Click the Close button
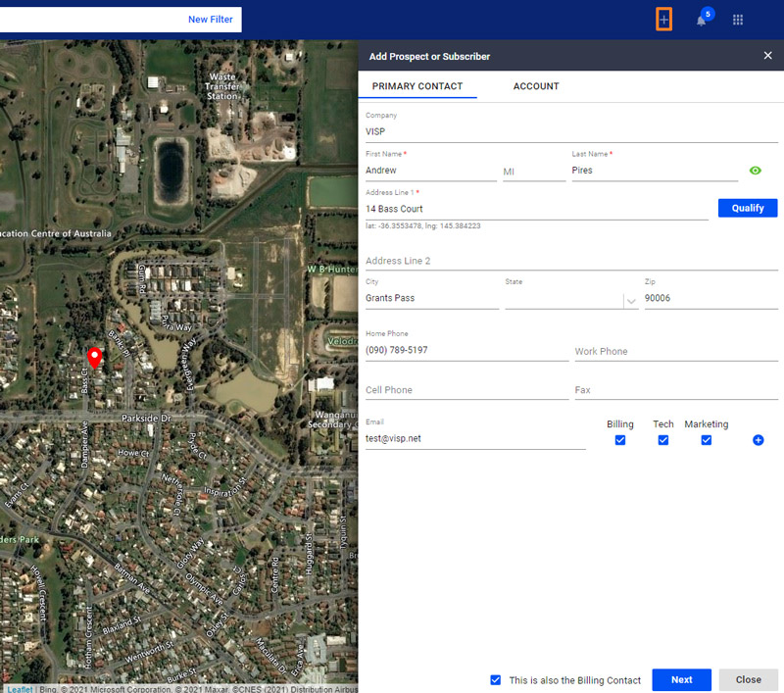The width and height of the screenshot is (784, 693). coord(748,679)
